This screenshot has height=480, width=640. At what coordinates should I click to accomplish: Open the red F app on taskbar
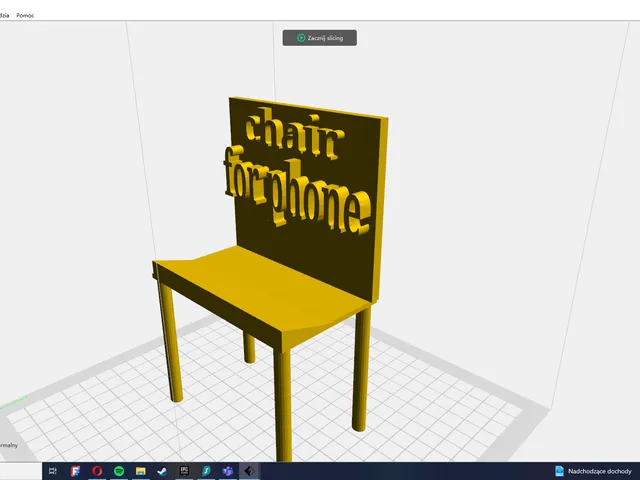(x=75, y=471)
